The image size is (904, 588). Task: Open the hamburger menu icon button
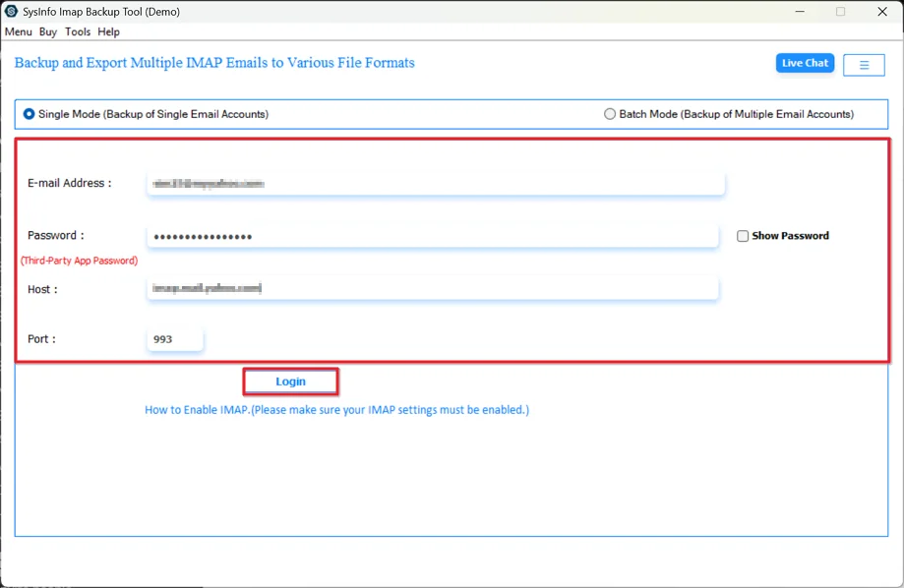click(864, 65)
